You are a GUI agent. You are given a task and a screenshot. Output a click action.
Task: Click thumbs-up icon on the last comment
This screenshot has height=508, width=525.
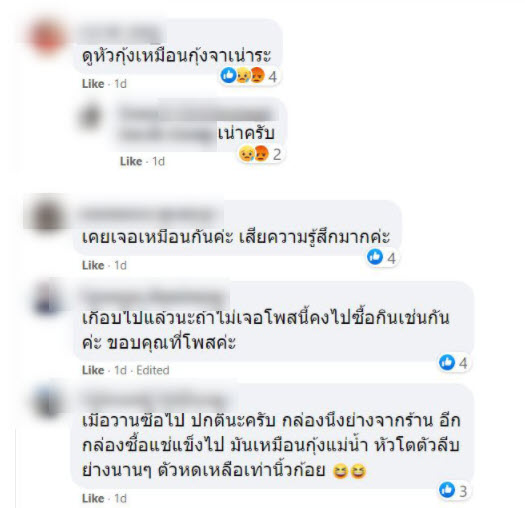pos(447,490)
